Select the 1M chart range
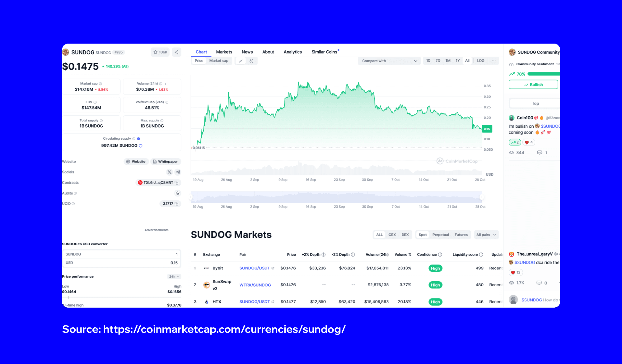Screen dimensions: 622x364 click(x=448, y=61)
